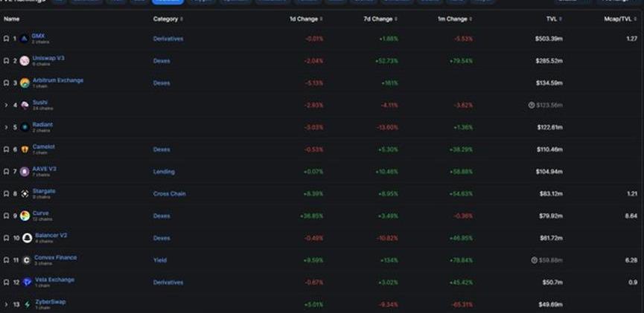Sort table by Mcap/TVL column
The height and width of the screenshot is (313, 644).
point(621,19)
